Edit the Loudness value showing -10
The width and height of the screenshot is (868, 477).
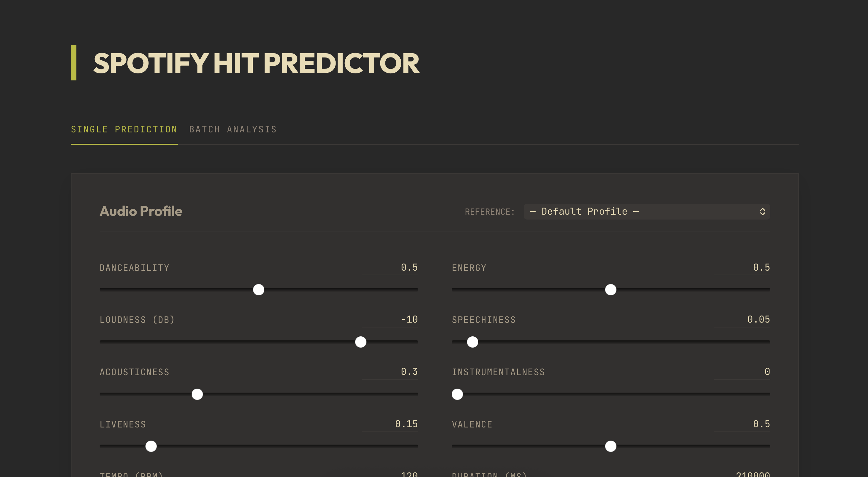390,320
